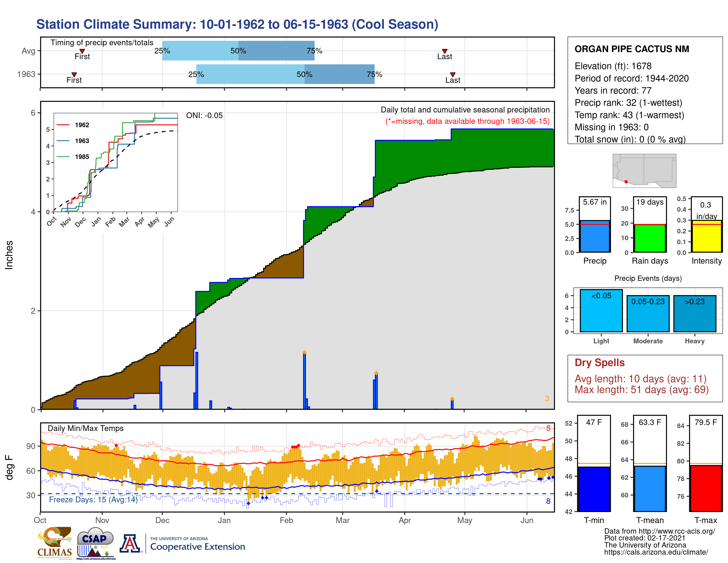Click the Max length: 51 days text

[641, 389]
